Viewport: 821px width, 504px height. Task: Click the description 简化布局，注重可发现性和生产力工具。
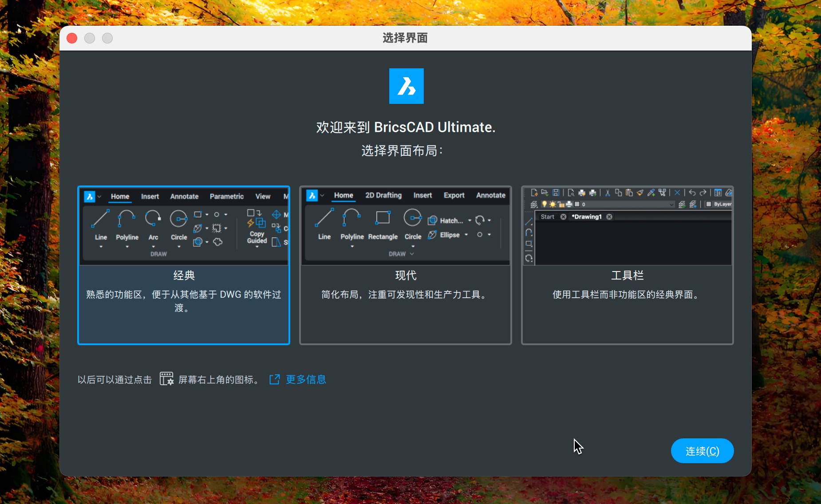click(406, 295)
